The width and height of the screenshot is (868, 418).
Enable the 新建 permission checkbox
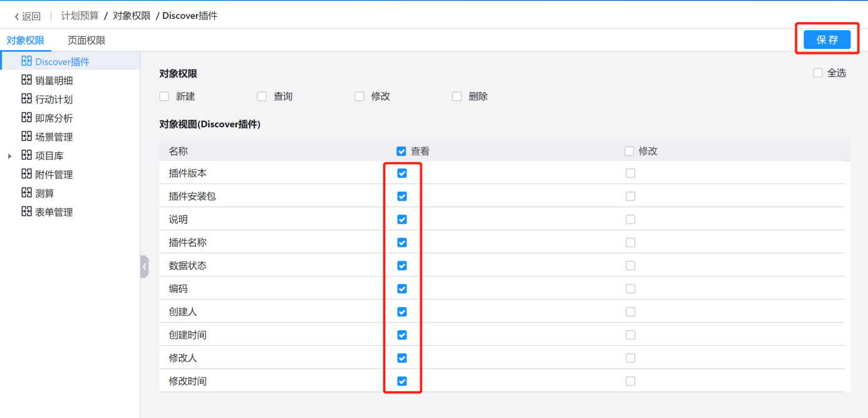pyautogui.click(x=165, y=97)
